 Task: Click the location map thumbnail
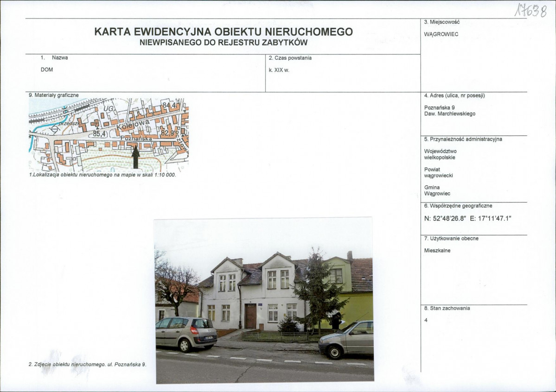click(109, 135)
